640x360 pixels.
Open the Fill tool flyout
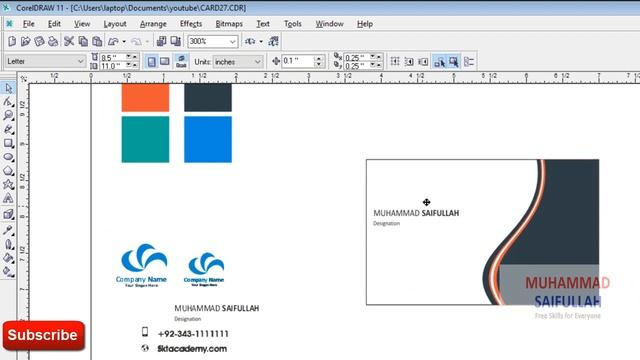(8, 258)
